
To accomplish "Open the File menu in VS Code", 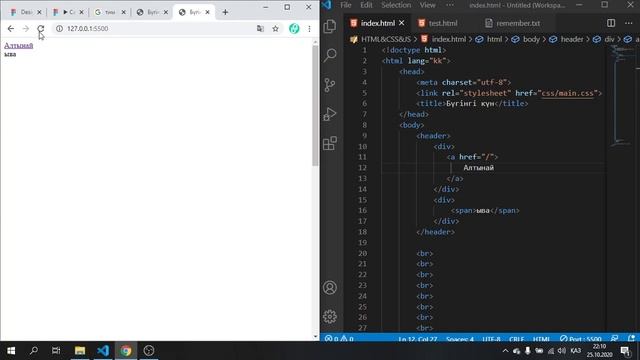I will click(346, 5).
